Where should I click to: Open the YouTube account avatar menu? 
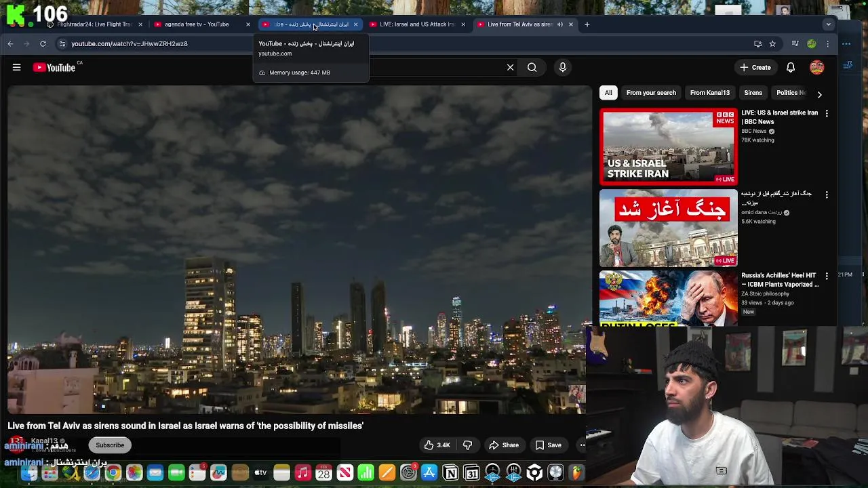click(816, 67)
